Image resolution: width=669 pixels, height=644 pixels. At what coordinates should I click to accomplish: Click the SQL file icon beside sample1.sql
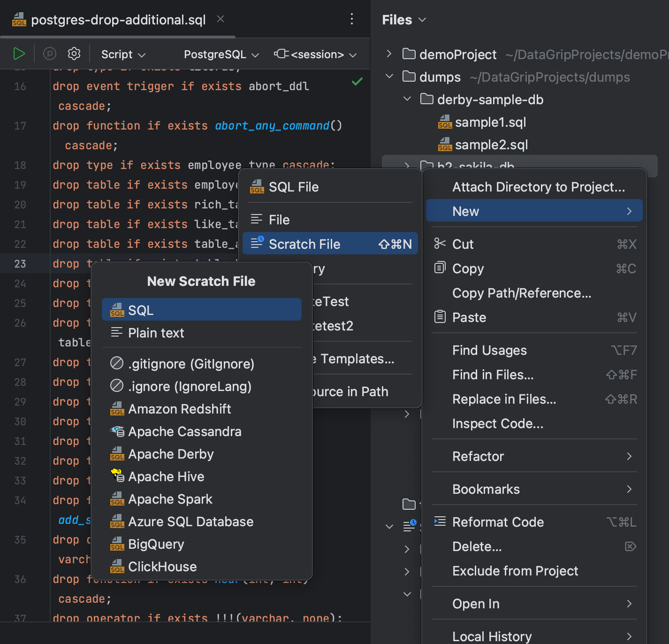pyautogui.click(x=444, y=122)
